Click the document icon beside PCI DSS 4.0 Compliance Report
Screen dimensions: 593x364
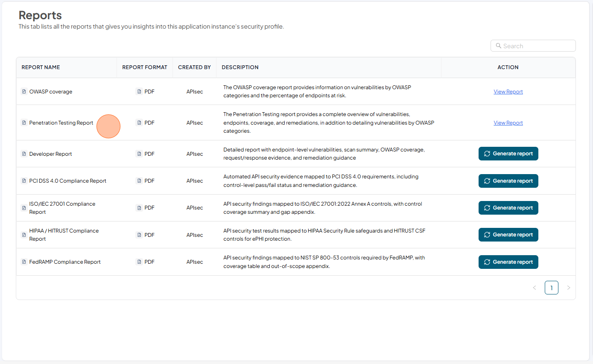[24, 181]
